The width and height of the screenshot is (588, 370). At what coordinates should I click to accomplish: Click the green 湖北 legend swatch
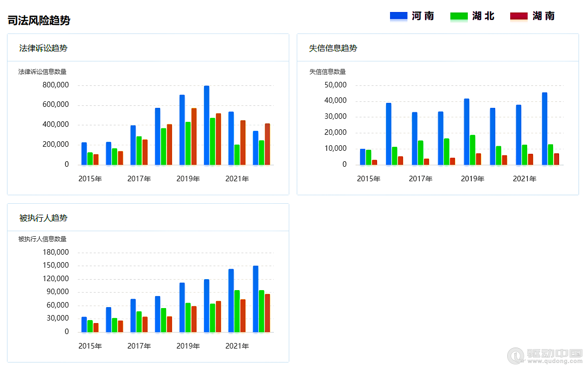click(x=459, y=16)
